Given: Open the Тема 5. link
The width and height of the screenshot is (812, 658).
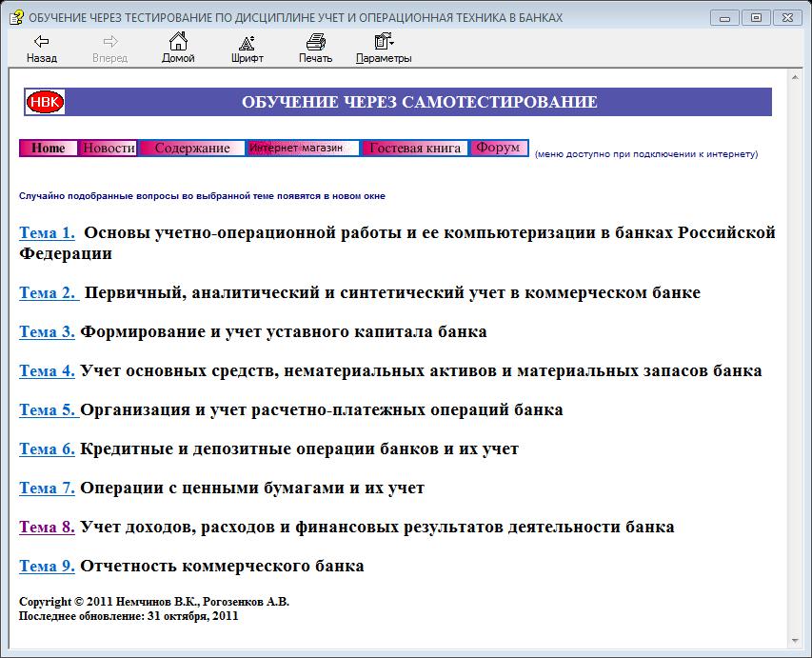Looking at the screenshot, I should click(49, 409).
